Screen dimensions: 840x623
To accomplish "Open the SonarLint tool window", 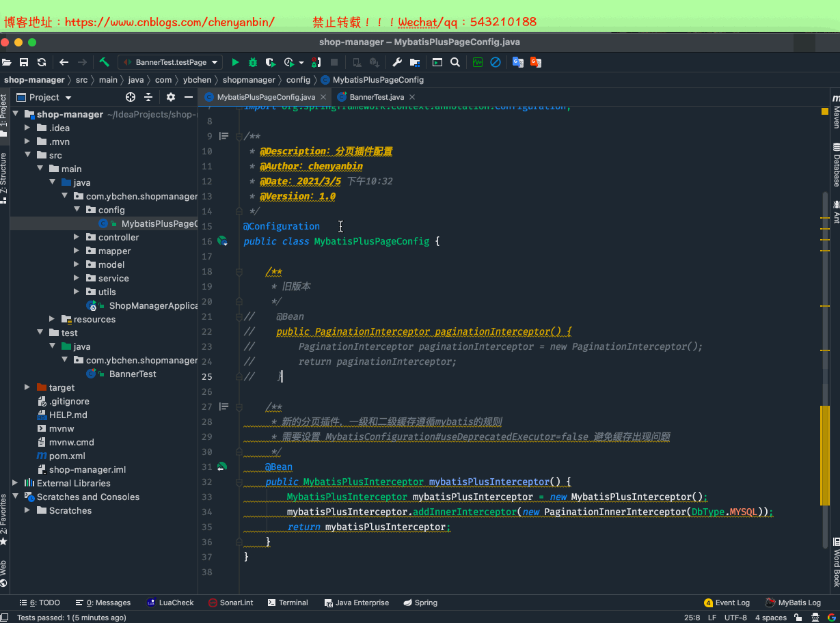I will (x=231, y=603).
